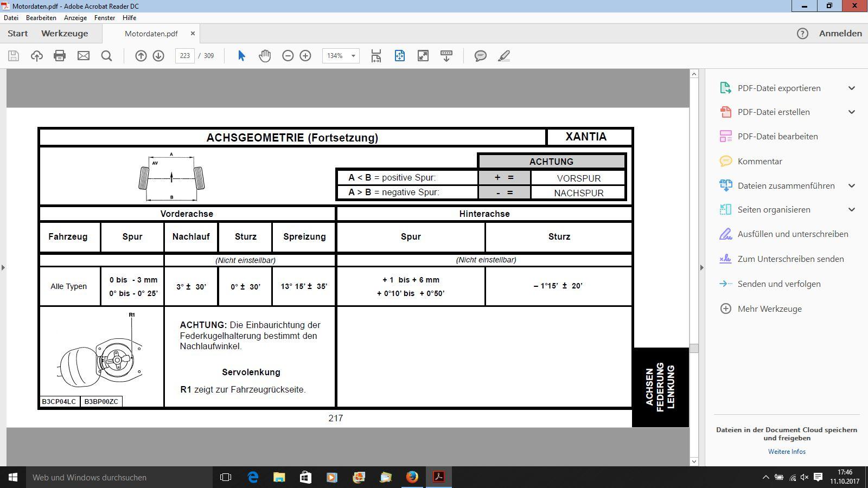This screenshot has height=488, width=868.
Task: Zoom in with the plus icon
Action: pyautogui.click(x=305, y=56)
